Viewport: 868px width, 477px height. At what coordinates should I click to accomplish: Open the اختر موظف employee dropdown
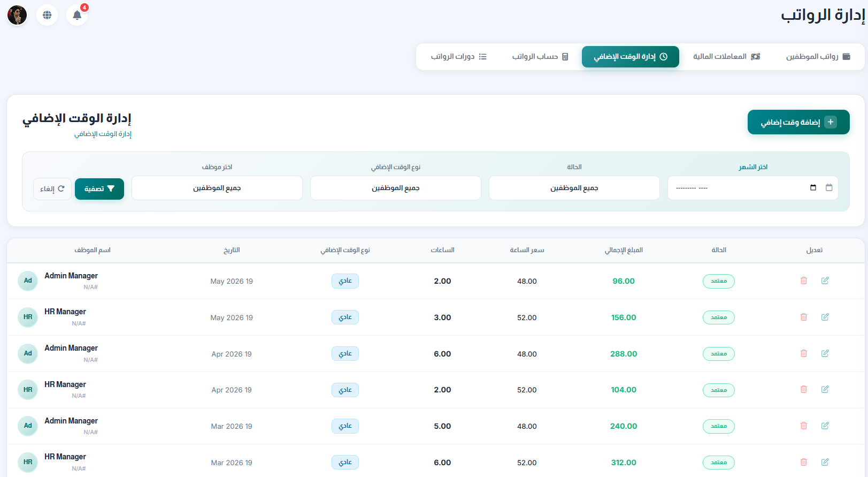[217, 188]
